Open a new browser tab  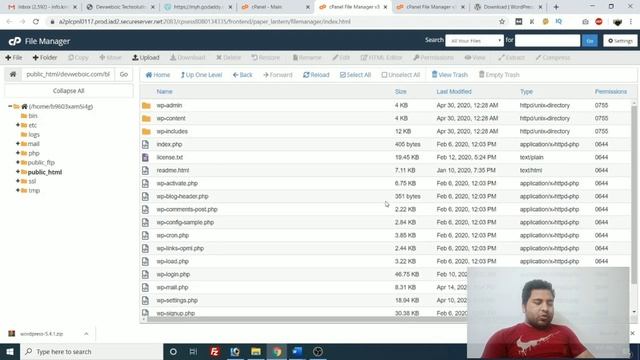(556, 7)
